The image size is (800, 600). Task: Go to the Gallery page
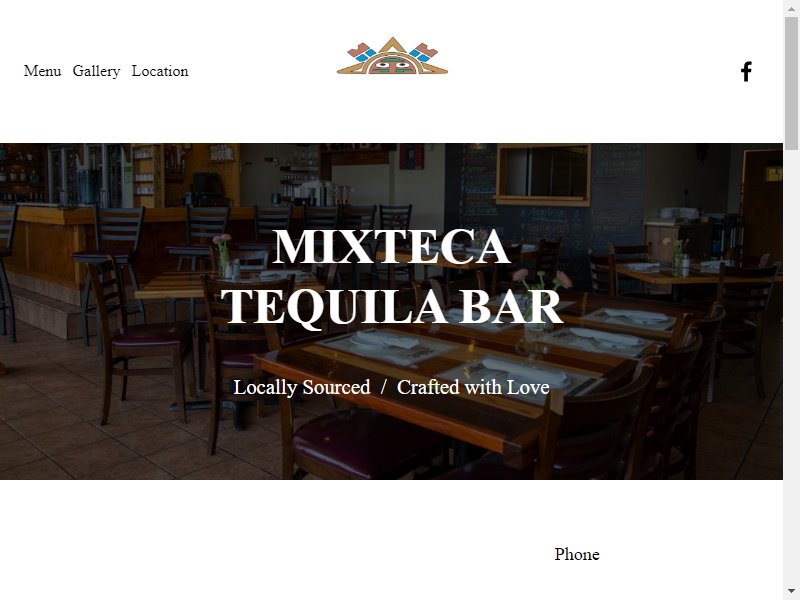point(96,71)
